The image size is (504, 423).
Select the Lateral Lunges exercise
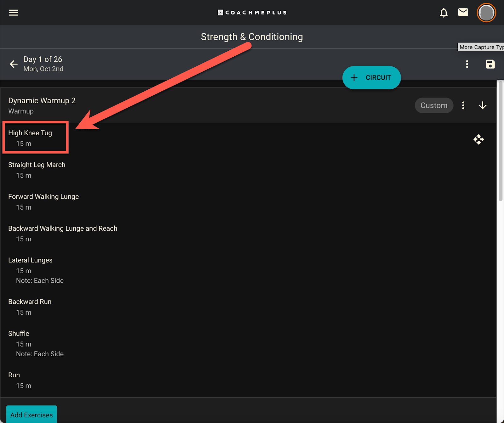click(x=30, y=260)
